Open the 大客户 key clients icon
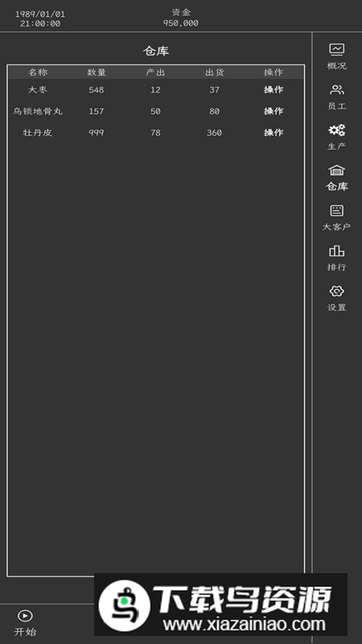The height and width of the screenshot is (644, 362). coord(336,211)
